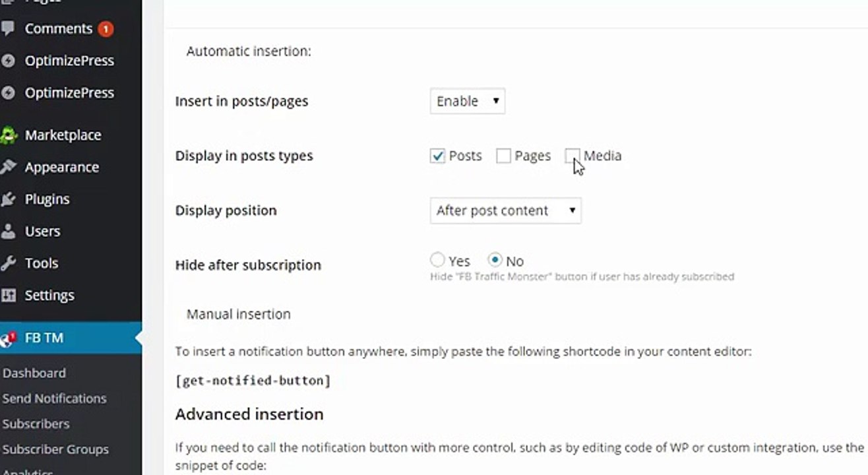
Task: Select Yes for Hide after subscription
Action: pos(437,260)
